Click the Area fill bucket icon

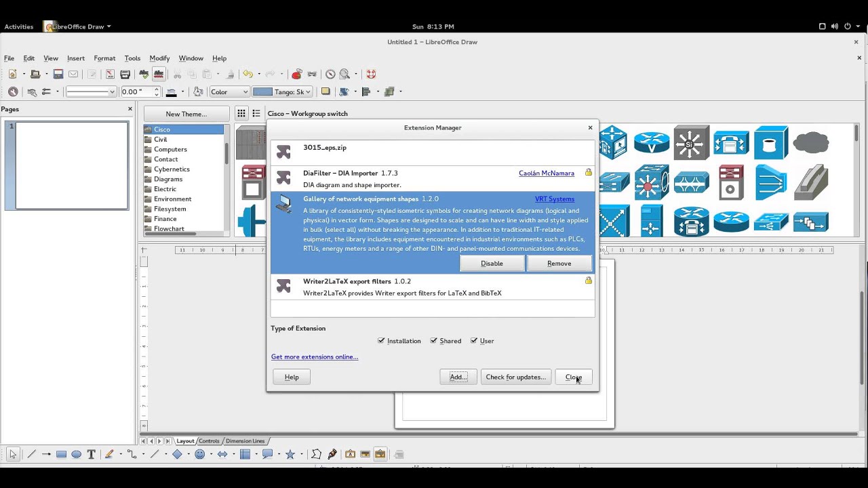pyautogui.click(x=198, y=91)
